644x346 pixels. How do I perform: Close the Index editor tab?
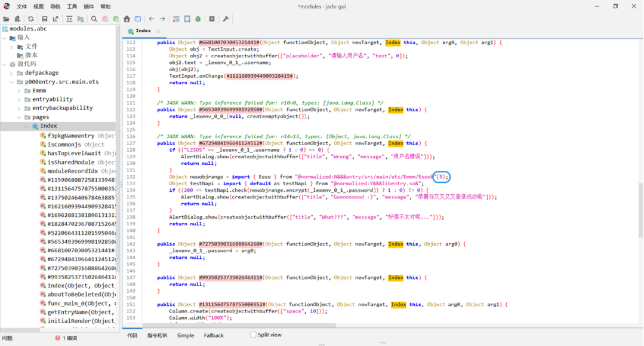tap(158, 31)
